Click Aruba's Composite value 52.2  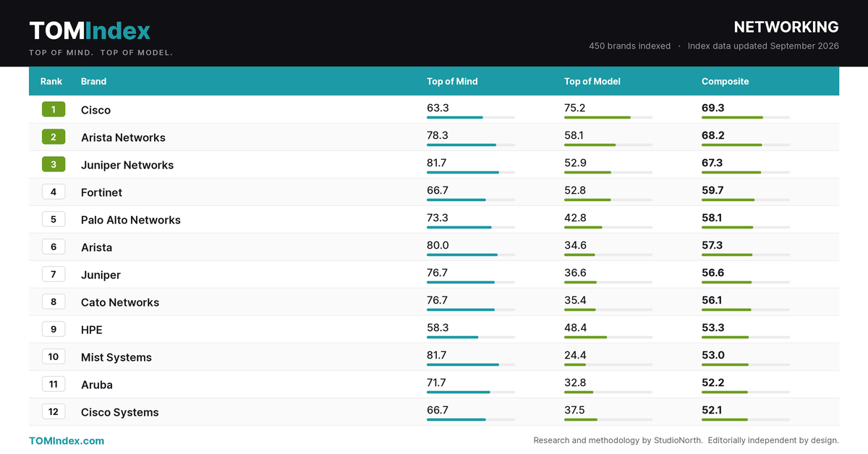pyautogui.click(x=712, y=382)
